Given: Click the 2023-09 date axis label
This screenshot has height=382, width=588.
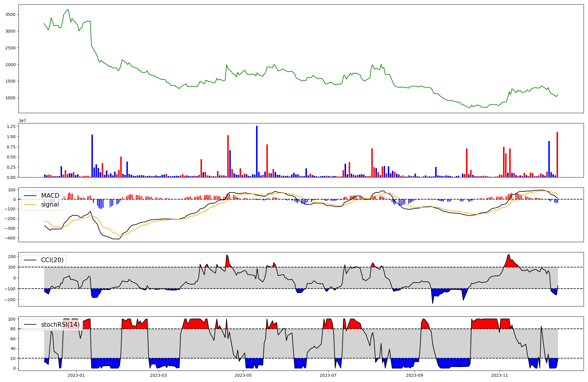Looking at the screenshot, I should [x=415, y=375].
